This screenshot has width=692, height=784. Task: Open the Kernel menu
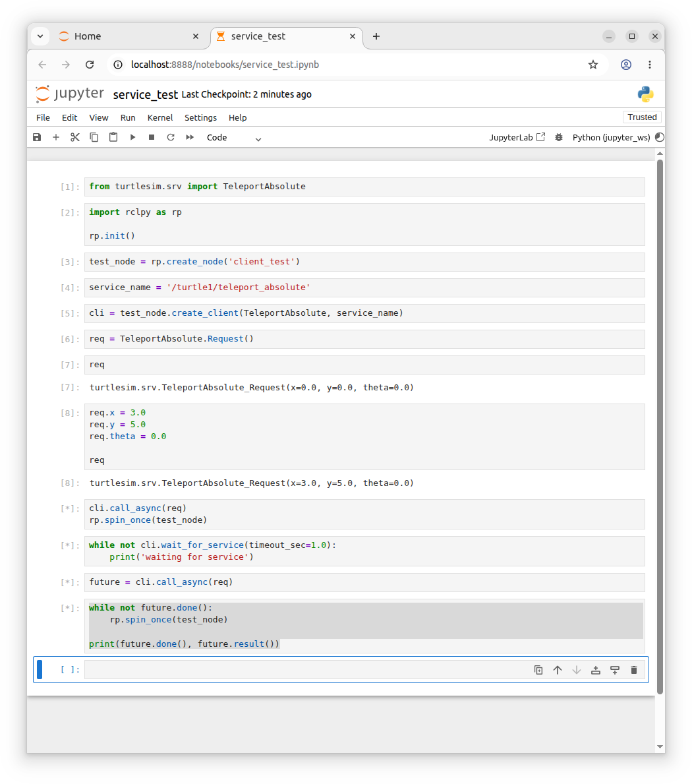click(160, 117)
